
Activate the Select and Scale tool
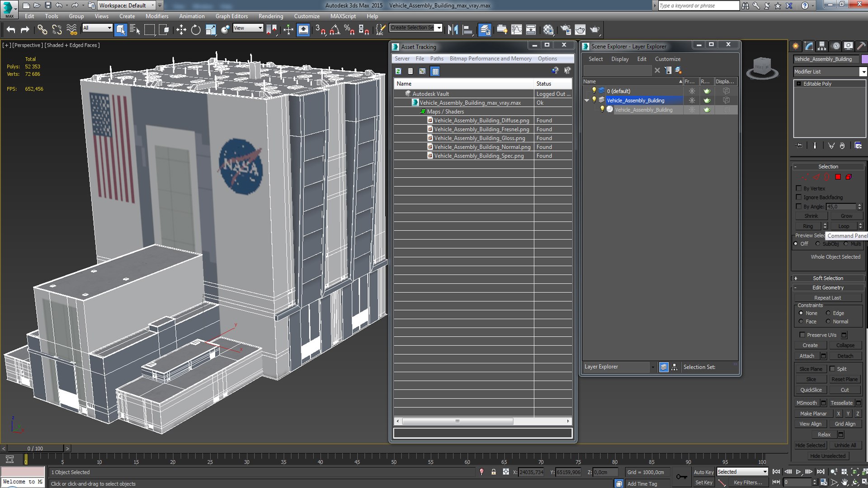pyautogui.click(x=210, y=30)
